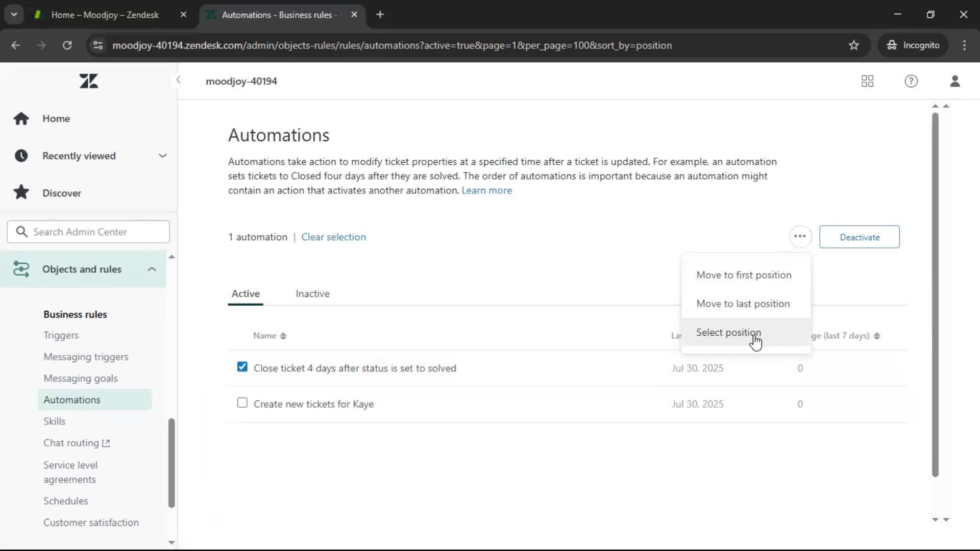Switch to Home – Moodjoy – Zendesk tab
This screenshot has width=980, height=551.
[x=105, y=15]
